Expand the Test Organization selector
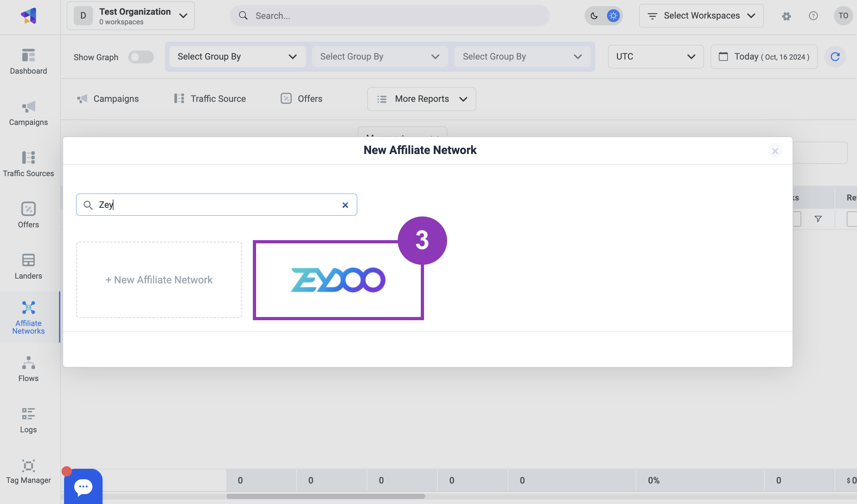857x504 pixels. (x=130, y=16)
